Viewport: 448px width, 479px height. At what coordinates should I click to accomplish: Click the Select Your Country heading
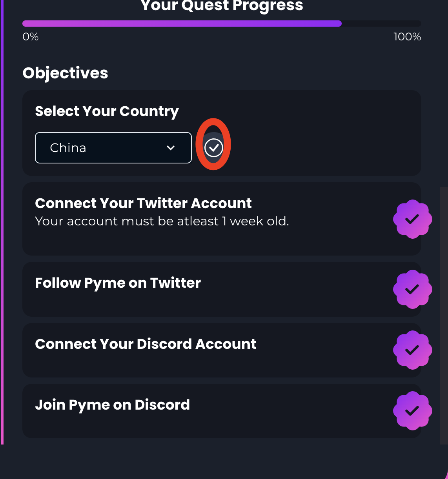[107, 111]
